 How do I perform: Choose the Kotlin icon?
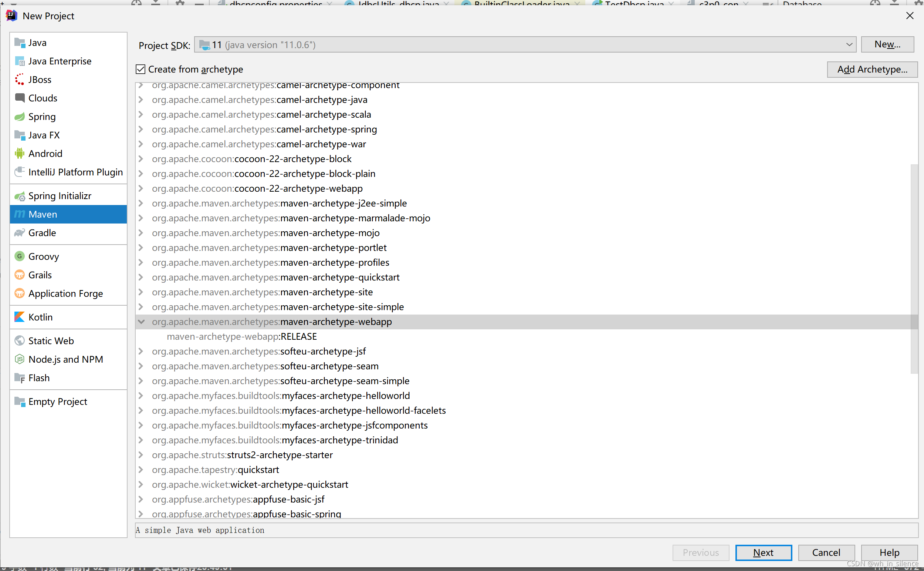pos(19,317)
